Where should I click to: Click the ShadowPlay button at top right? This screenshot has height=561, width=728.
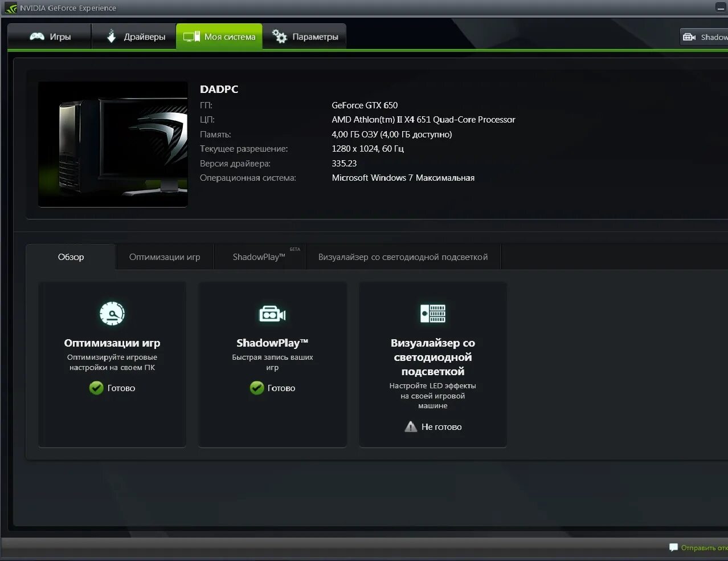click(704, 37)
